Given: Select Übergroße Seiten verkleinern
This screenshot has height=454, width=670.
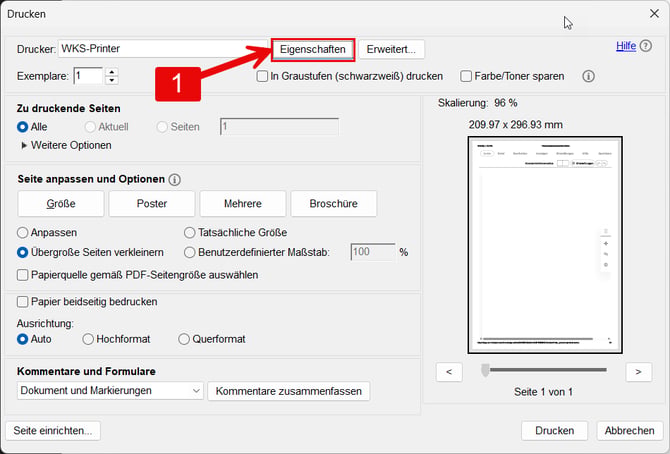Looking at the screenshot, I should (x=23, y=253).
